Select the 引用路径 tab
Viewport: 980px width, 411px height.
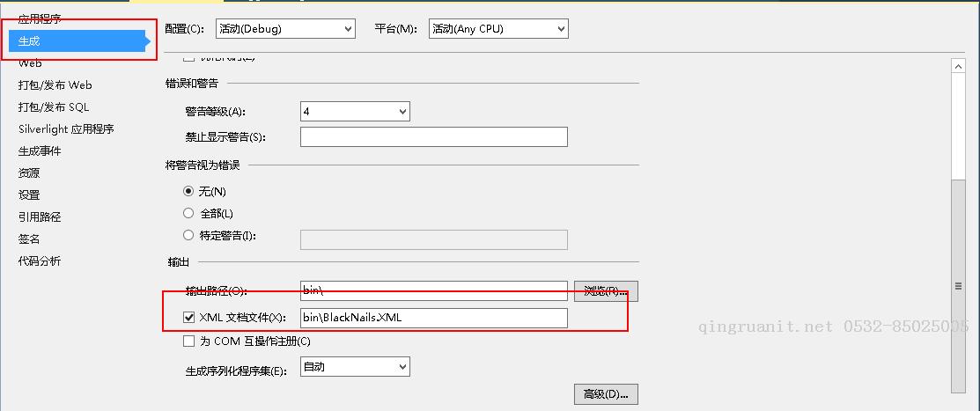coord(40,217)
